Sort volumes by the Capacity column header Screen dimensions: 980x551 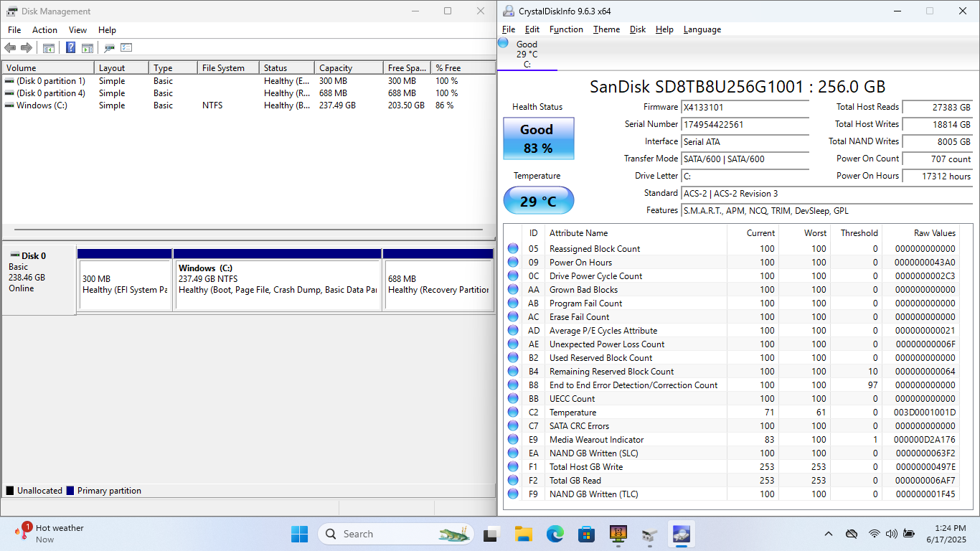tap(348, 68)
